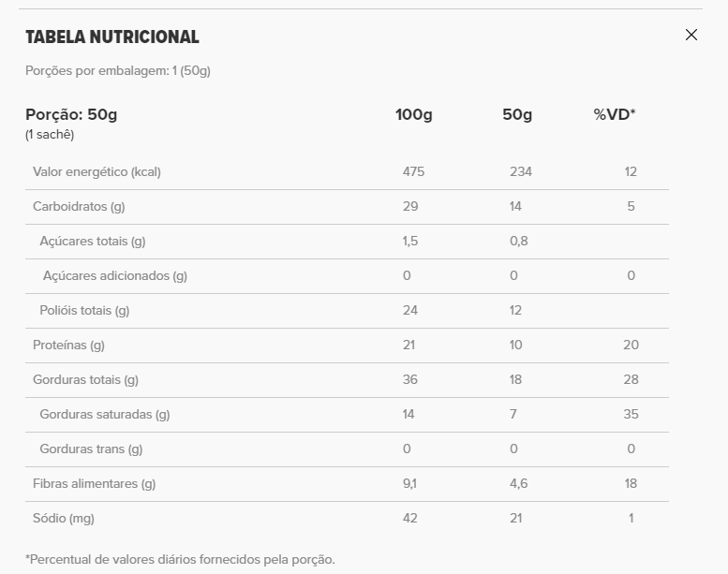The height and width of the screenshot is (574, 728).
Task: Click the 475 kcal value cell
Action: pos(414,171)
